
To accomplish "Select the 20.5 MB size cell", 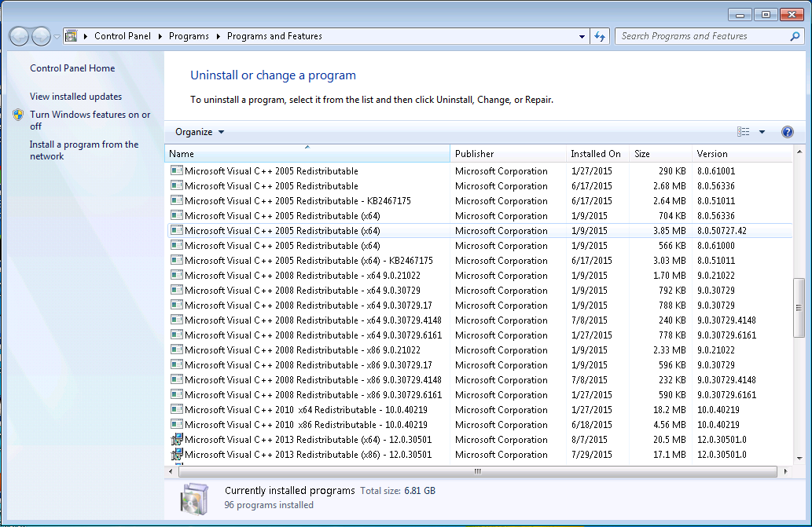I will [670, 440].
